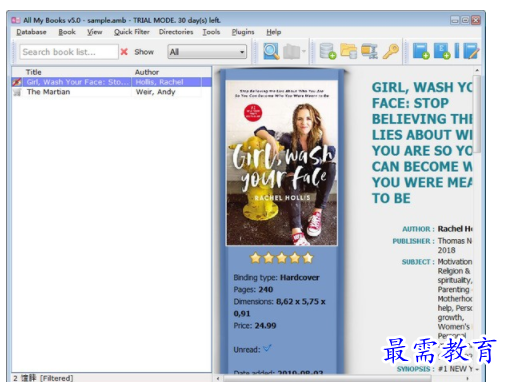The image size is (505, 382).
Task: Open the dropdown arrow beside the book icon
Action: (304, 51)
